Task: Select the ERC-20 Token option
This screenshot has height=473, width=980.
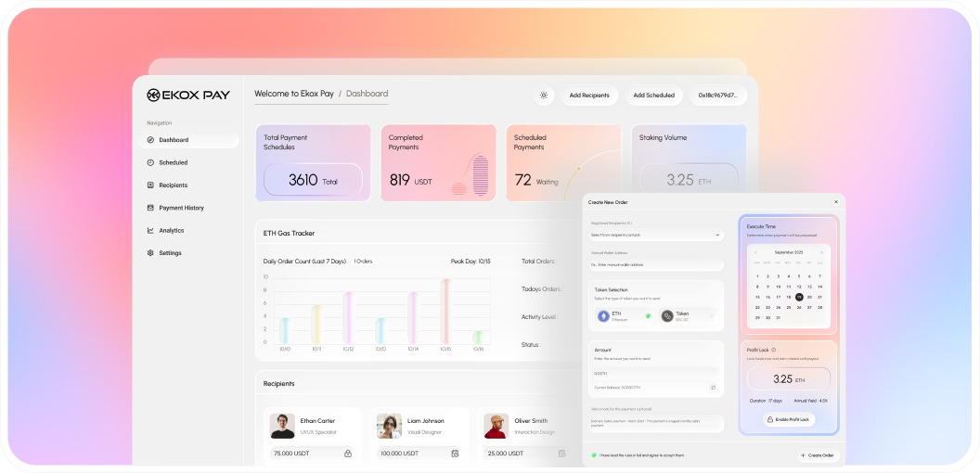Action: click(x=687, y=316)
